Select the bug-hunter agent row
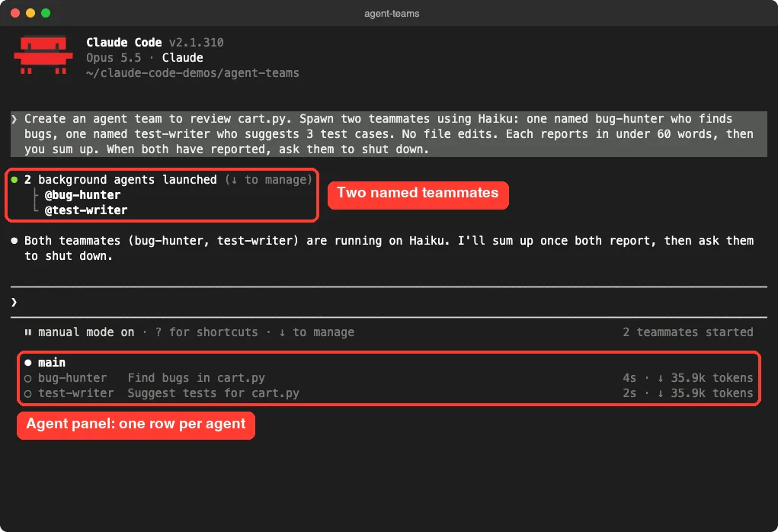778x532 pixels. (389, 378)
